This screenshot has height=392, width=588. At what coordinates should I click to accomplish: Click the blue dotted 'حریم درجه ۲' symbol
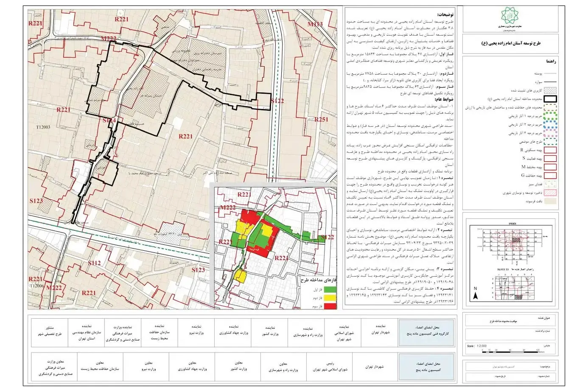[x=549, y=125]
